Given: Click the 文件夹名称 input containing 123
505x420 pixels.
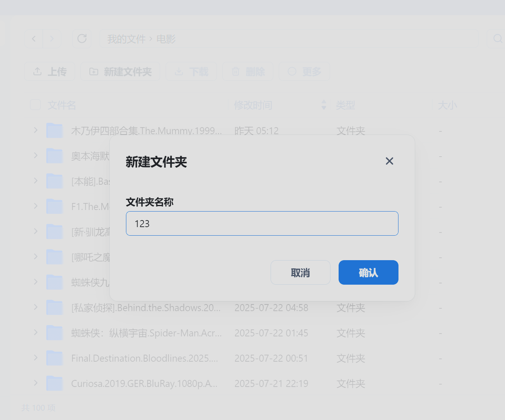Looking at the screenshot, I should pyautogui.click(x=262, y=224).
